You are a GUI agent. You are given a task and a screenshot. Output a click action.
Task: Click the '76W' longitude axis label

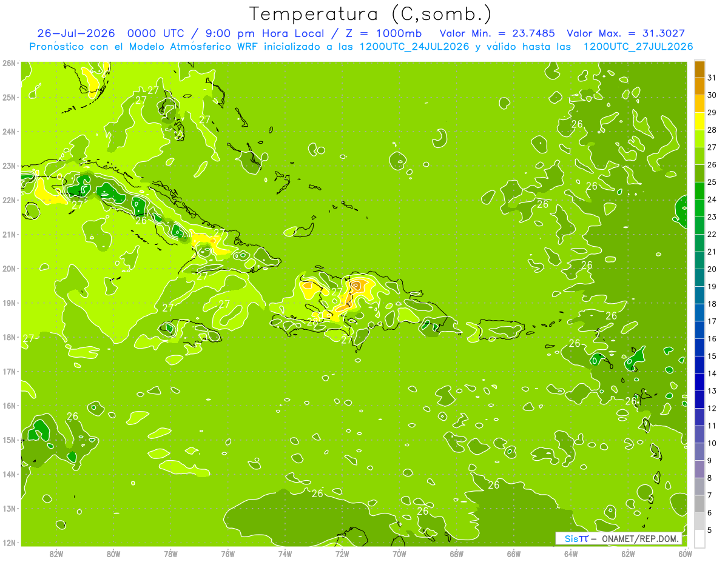[228, 554]
